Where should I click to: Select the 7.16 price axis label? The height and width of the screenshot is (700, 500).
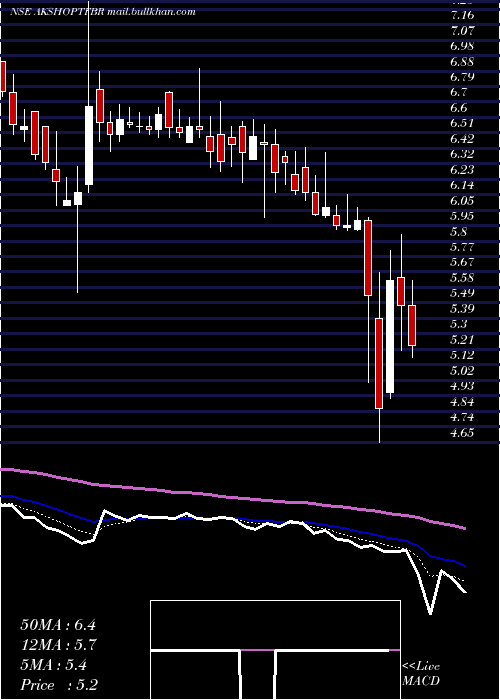coord(463,16)
